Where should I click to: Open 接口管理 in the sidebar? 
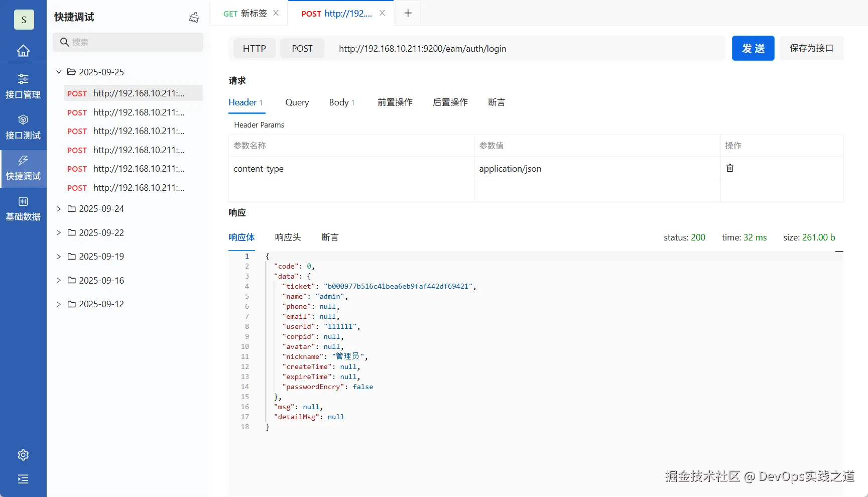pos(23,86)
